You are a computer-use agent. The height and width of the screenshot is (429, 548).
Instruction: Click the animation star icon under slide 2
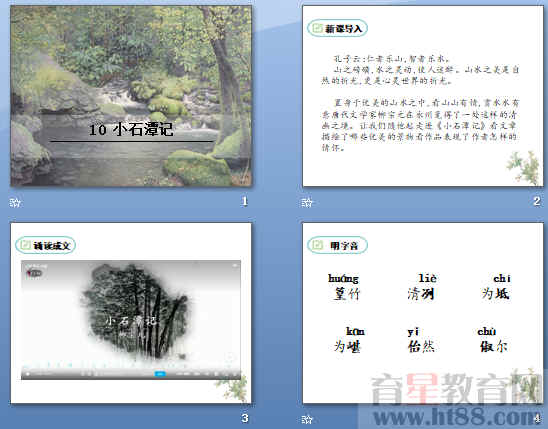coord(307,202)
